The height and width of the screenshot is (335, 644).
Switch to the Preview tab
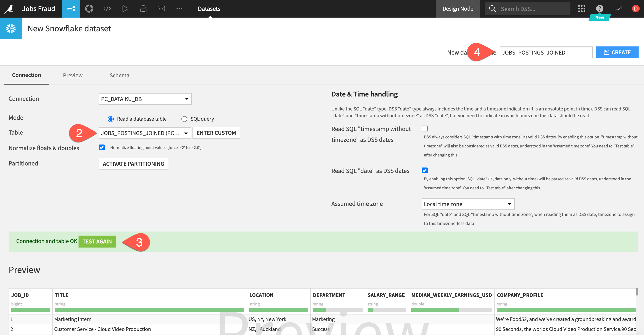click(x=72, y=75)
